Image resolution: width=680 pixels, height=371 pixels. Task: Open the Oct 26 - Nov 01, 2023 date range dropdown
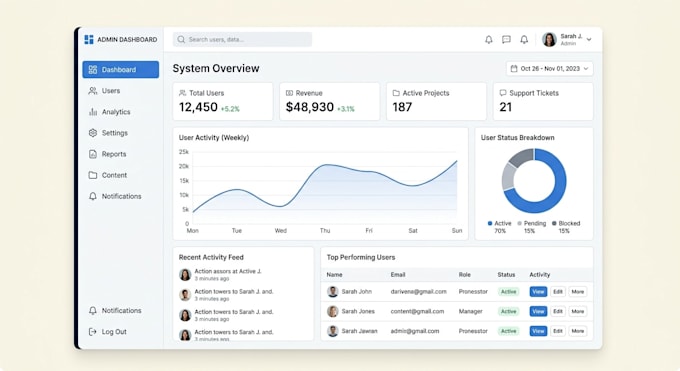[x=549, y=69]
